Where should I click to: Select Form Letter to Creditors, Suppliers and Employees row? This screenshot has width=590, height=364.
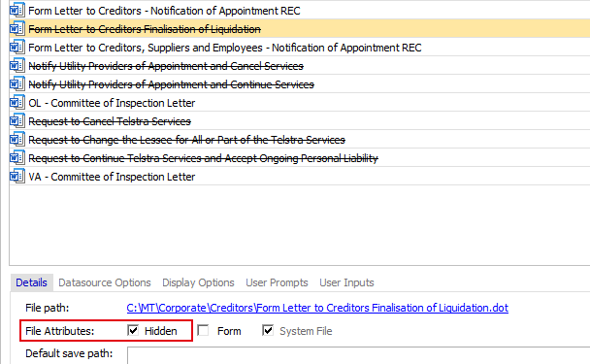pos(300,48)
